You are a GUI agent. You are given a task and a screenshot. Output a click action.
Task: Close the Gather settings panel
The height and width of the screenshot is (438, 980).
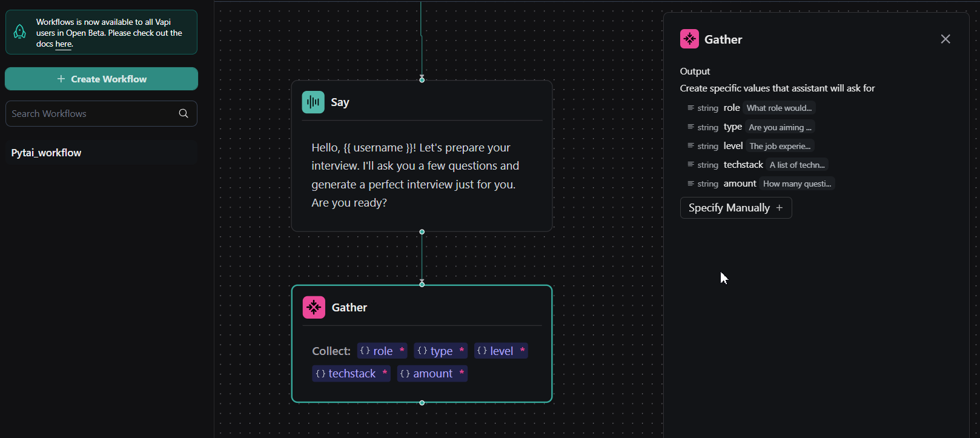point(945,39)
